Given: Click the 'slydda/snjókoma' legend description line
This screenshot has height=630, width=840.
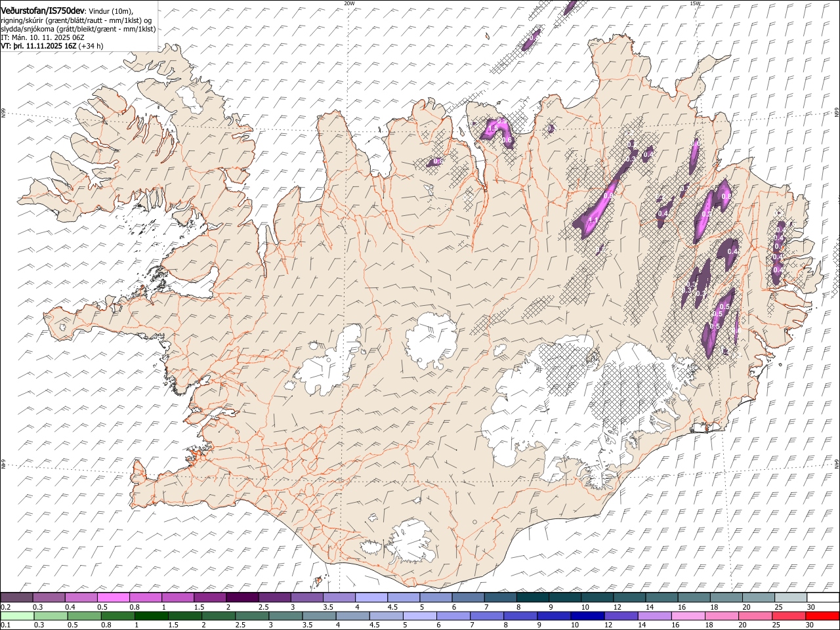Looking at the screenshot, I should coord(79,29).
